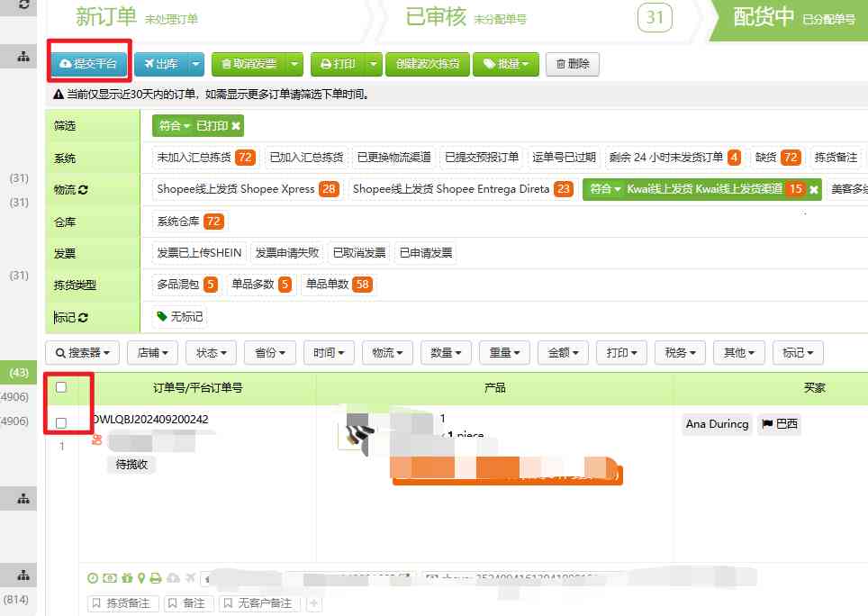Check the checkbox for order OWLQBJ202409200242
Image resolution: width=868 pixels, height=616 pixels.
tap(62, 425)
